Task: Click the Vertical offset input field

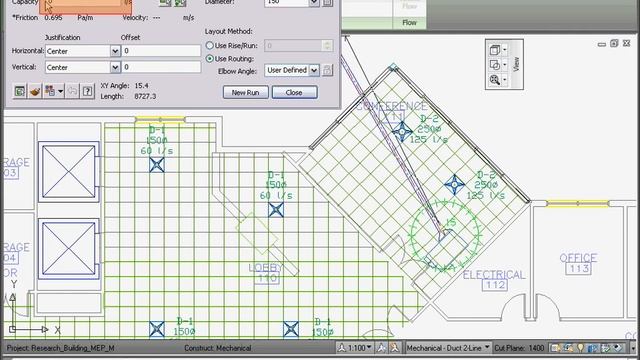Action: coord(161,67)
